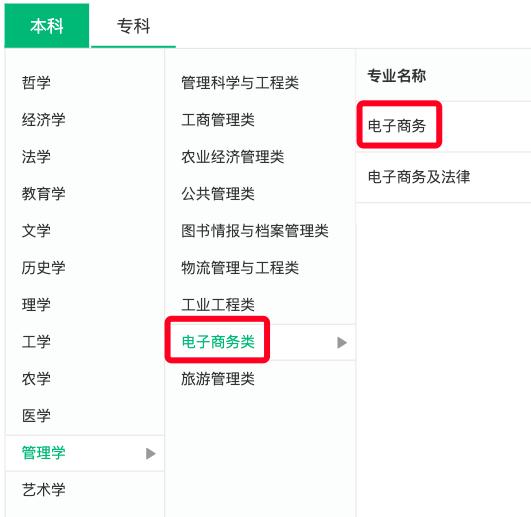Open 图书情报与档案管理类 subcategory
531x517 pixels.
coord(255,231)
